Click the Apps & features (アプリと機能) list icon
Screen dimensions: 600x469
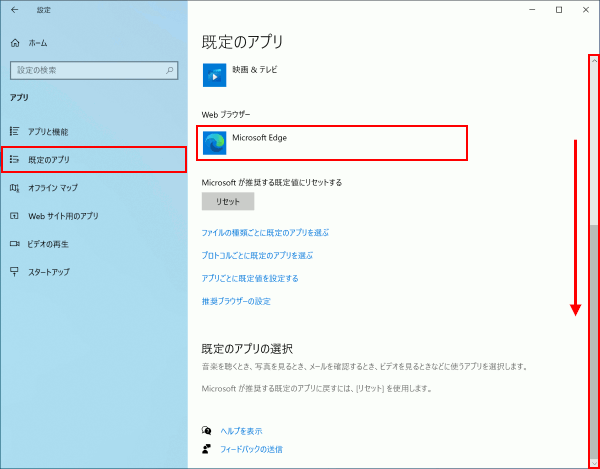tap(14, 132)
